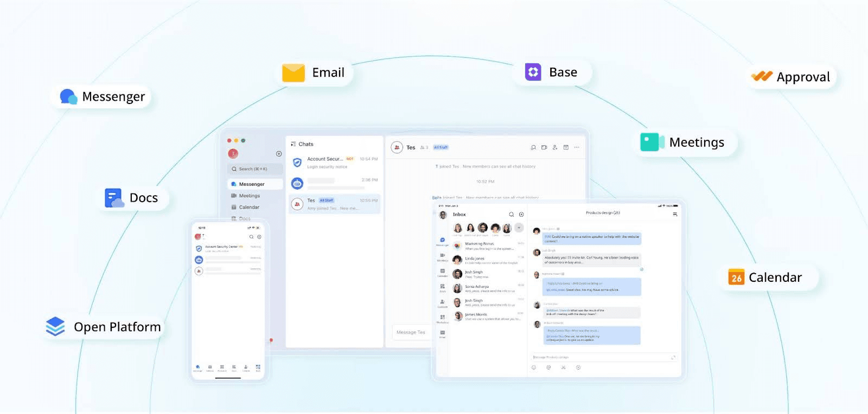This screenshot has height=414, width=868.
Task: Click the Messenger feature badge
Action: (x=101, y=97)
